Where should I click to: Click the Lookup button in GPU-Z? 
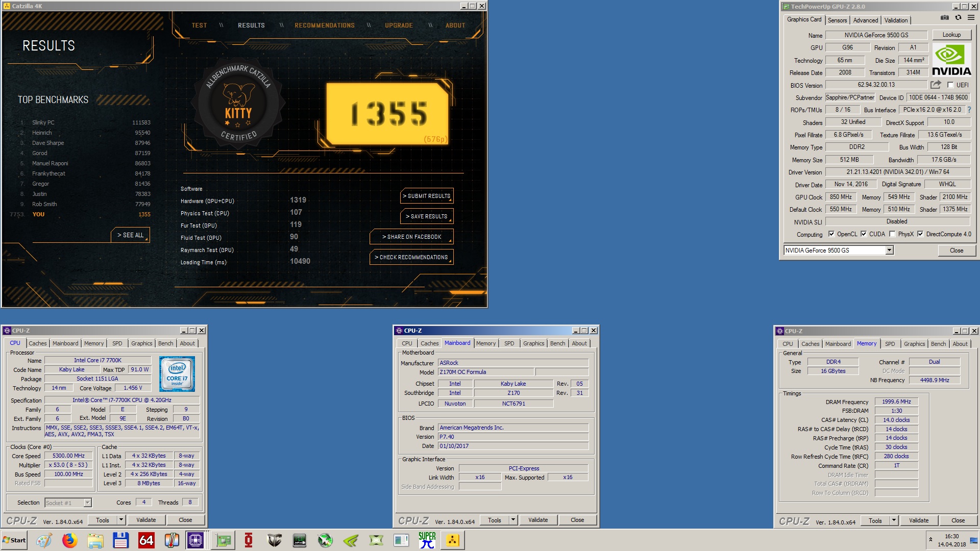pos(951,35)
